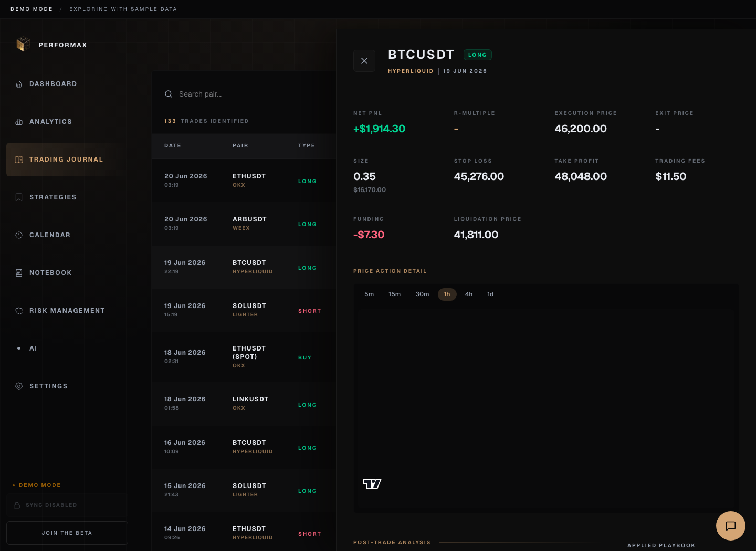Screen dimensions: 756x551
Task: Select the 5m chart timeframe
Action: click(x=369, y=294)
